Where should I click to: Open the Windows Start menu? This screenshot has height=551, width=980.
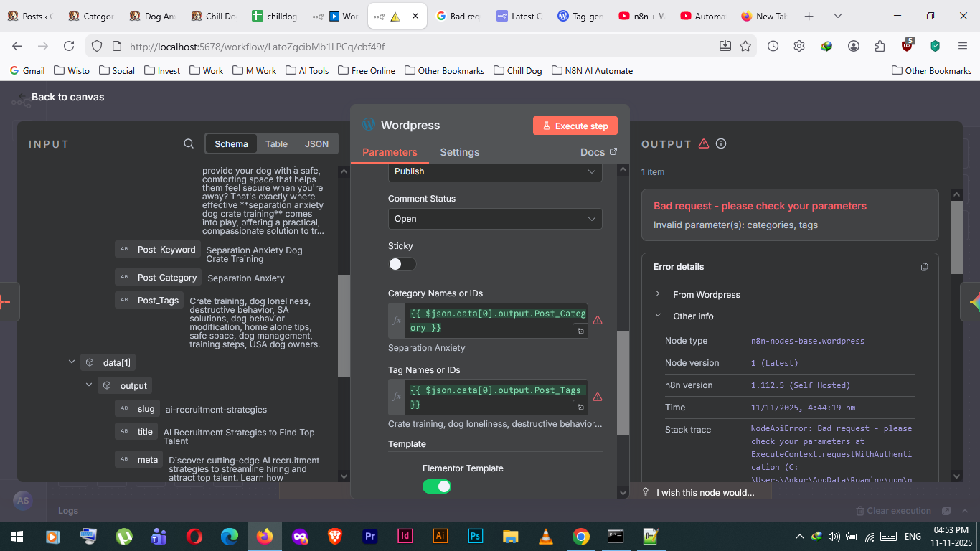(x=17, y=536)
